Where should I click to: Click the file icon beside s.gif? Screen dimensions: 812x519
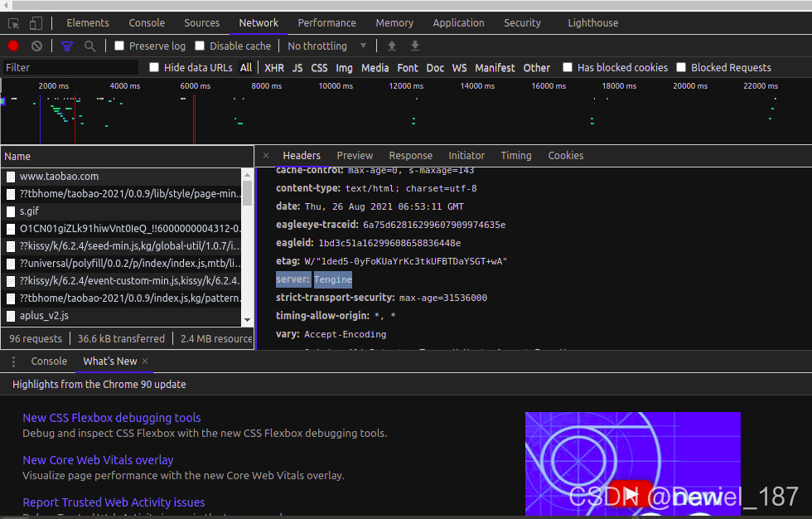[10, 211]
